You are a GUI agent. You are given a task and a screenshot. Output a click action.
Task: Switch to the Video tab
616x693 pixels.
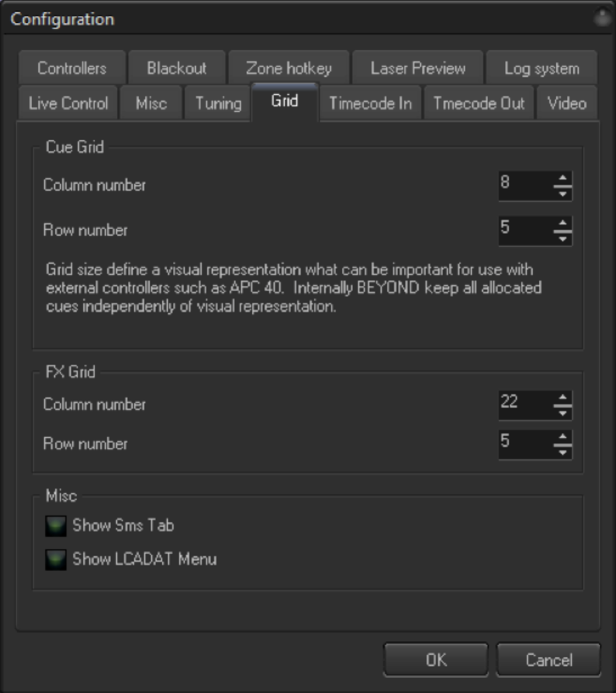click(567, 103)
